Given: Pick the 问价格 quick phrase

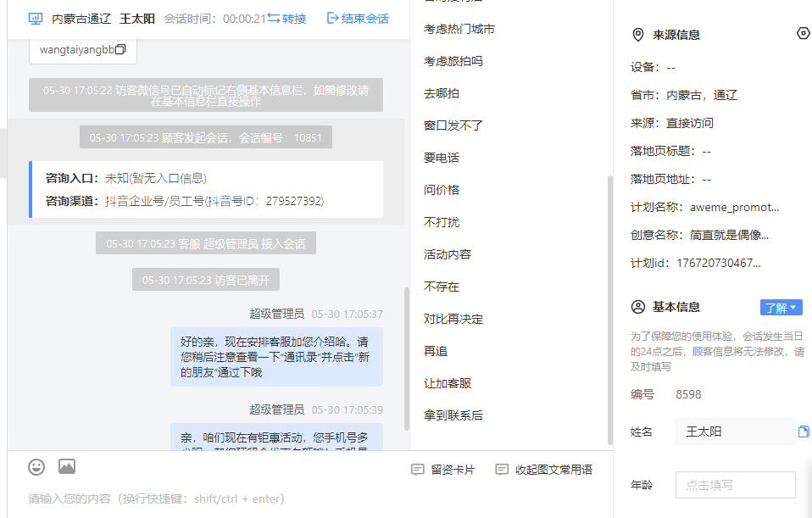Looking at the screenshot, I should [442, 190].
